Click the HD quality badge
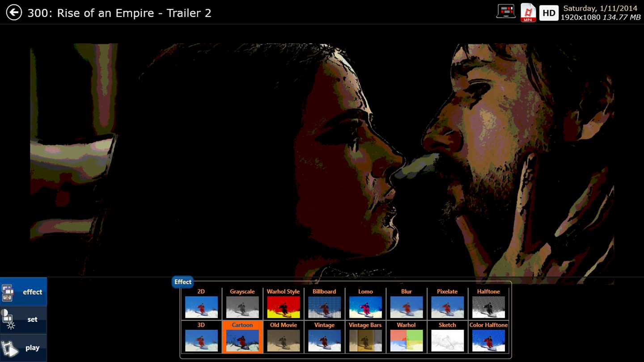The width and height of the screenshot is (644, 362). [549, 13]
